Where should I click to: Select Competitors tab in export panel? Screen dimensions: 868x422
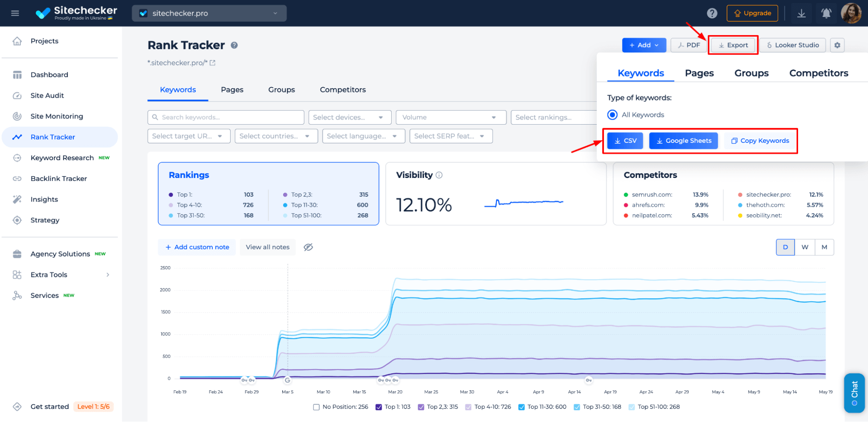coord(818,73)
